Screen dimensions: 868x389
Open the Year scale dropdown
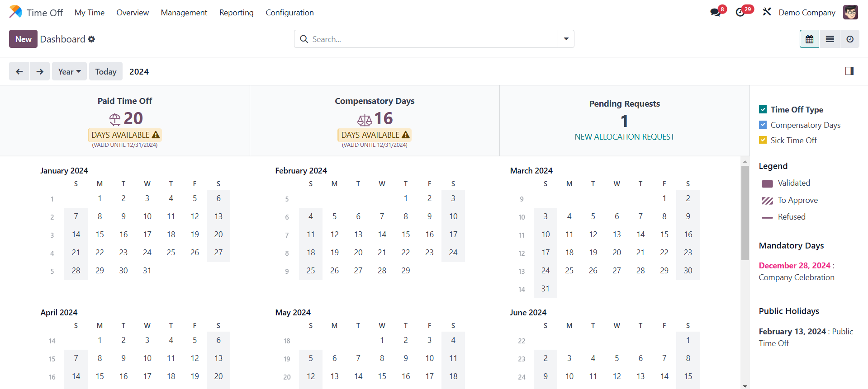point(69,71)
